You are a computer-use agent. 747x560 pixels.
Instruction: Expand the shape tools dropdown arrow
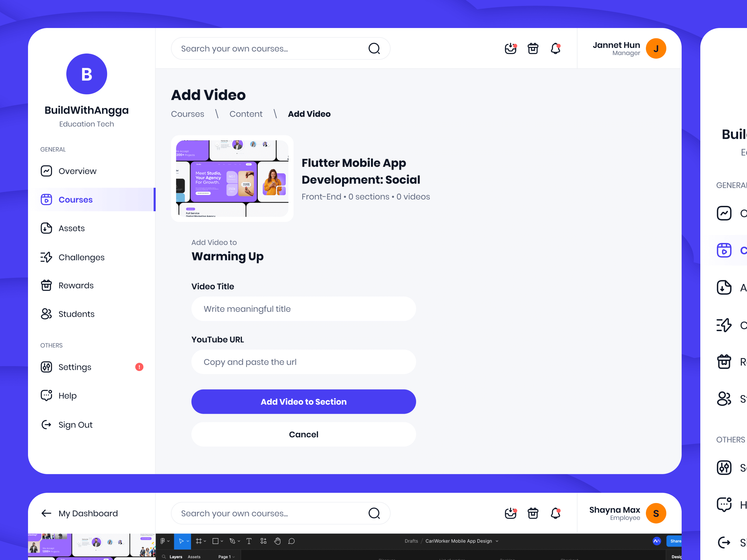222,541
